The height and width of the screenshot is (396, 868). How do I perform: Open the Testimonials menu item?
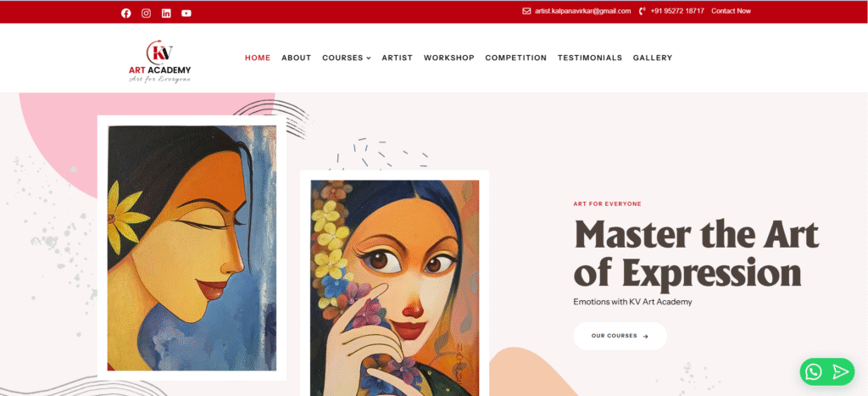pyautogui.click(x=590, y=58)
